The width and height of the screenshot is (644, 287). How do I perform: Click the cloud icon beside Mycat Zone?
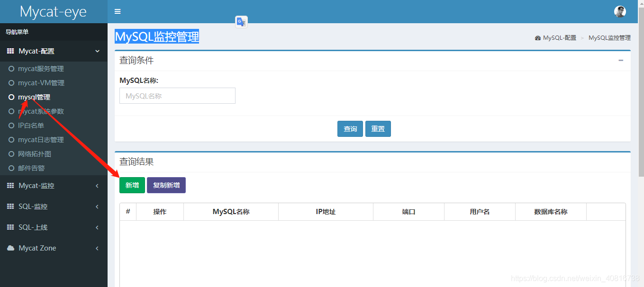click(10, 248)
